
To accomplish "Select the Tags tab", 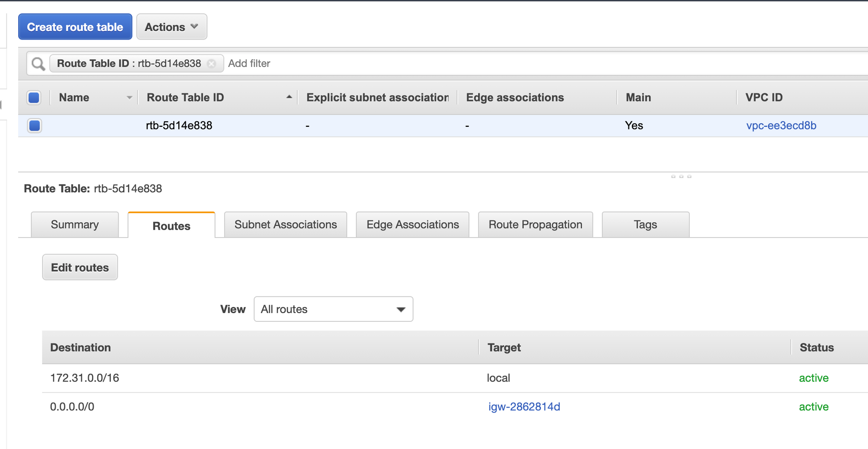I will (x=645, y=224).
